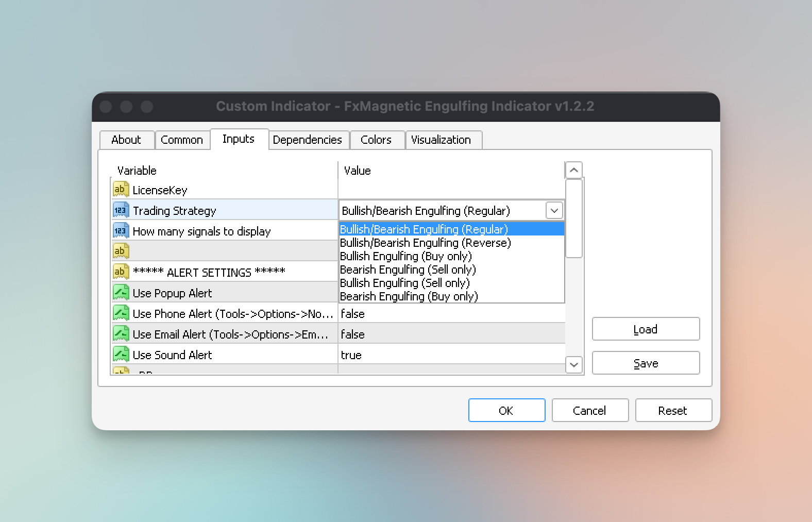Screen dimensions: 812x522
Task: Open the Visualization tab
Action: (x=442, y=140)
